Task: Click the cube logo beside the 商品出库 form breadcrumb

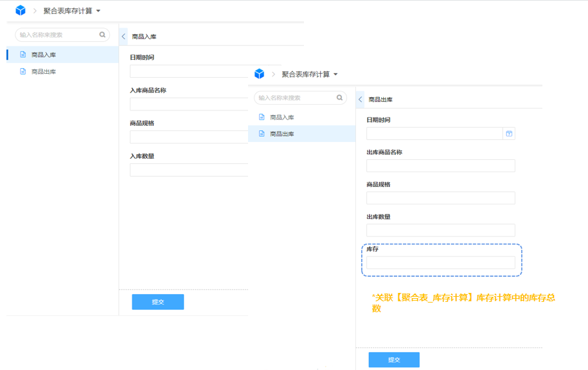Action: click(259, 74)
